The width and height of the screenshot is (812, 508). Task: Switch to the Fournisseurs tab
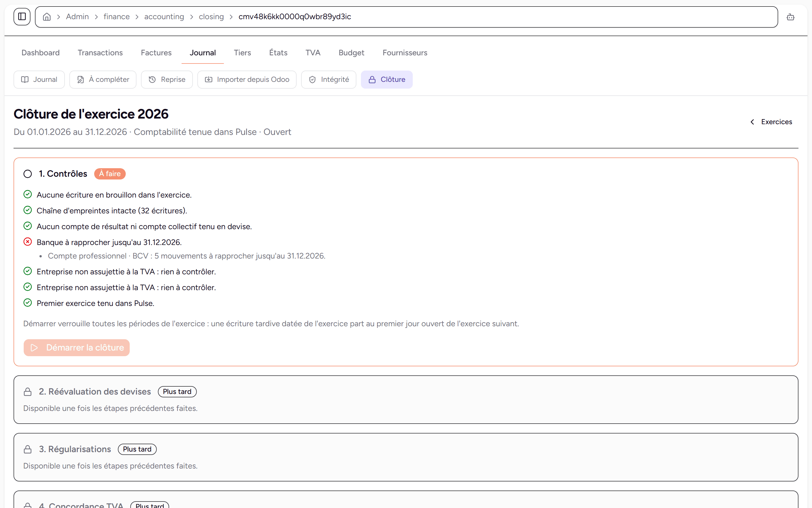[405, 53]
